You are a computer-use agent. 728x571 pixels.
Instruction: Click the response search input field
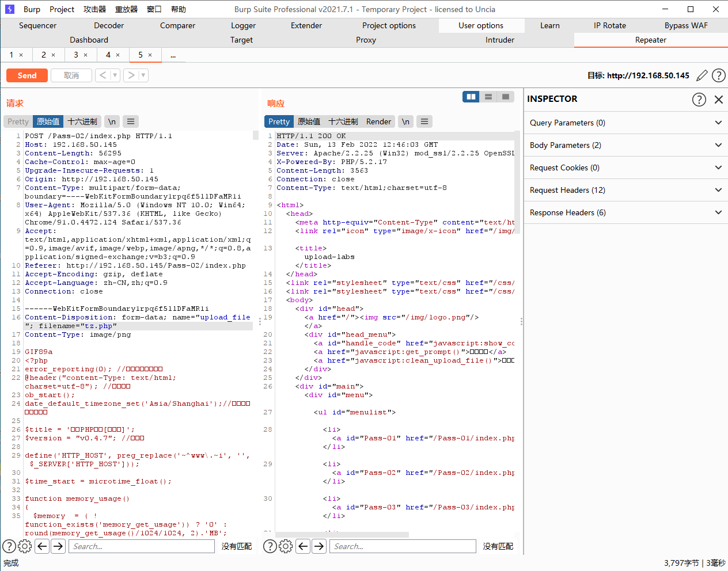pos(403,546)
